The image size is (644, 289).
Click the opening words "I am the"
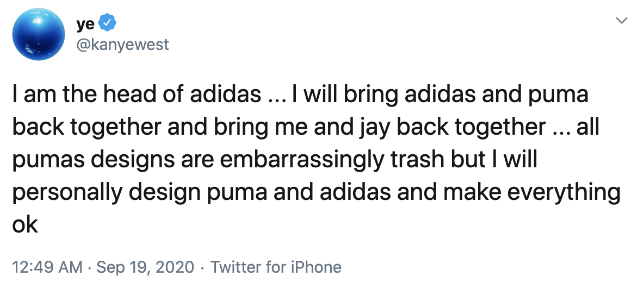(x=46, y=95)
